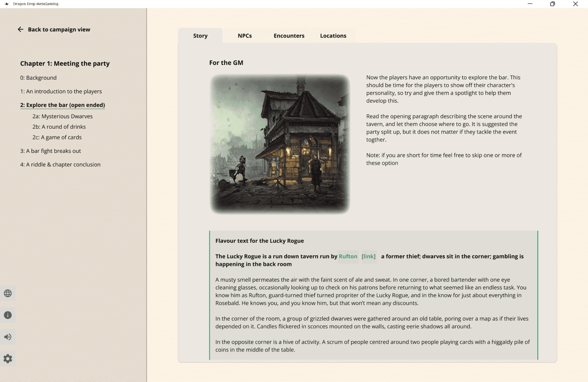Click the Chapter 1: Meeting the party heading
The image size is (588, 382).
(x=65, y=64)
